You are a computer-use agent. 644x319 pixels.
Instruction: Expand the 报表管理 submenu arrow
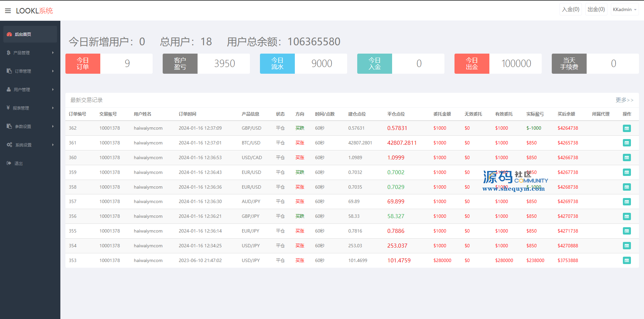53,108
